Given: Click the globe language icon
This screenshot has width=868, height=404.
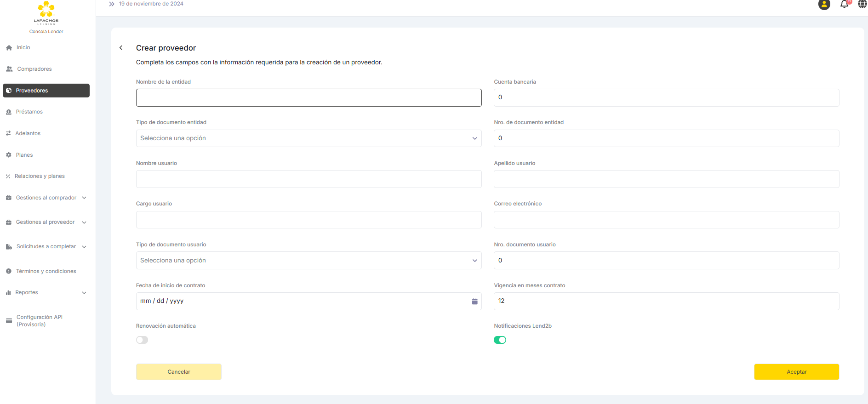Looking at the screenshot, I should pos(862,5).
